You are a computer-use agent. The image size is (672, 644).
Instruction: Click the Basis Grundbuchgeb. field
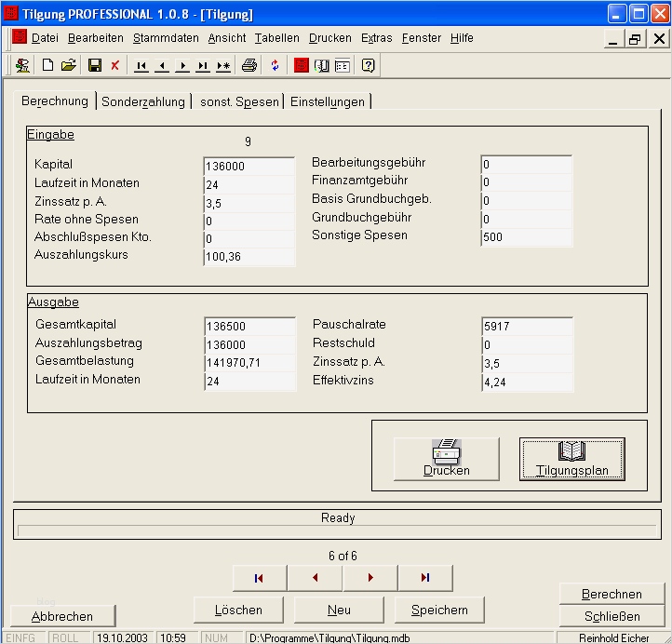pyautogui.click(x=526, y=200)
